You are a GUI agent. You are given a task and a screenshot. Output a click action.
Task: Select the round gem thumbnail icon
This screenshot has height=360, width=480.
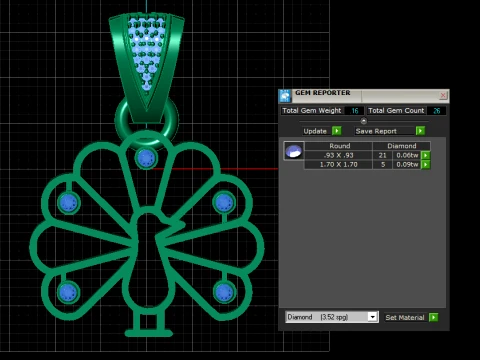(294, 151)
